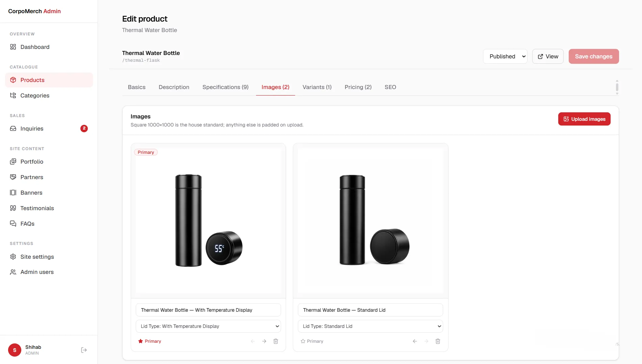The height and width of the screenshot is (364, 642).
Task: Click the temperature display bottle thumbnail
Action: [208, 221]
